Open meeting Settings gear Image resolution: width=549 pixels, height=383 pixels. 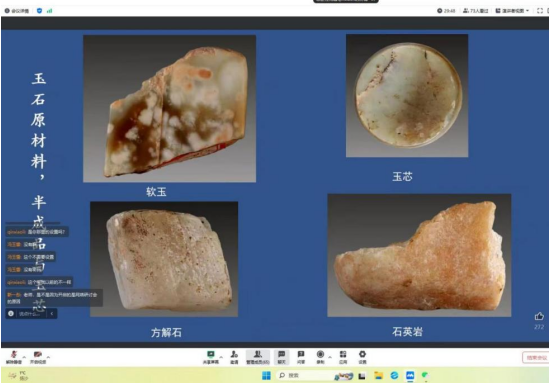click(362, 357)
